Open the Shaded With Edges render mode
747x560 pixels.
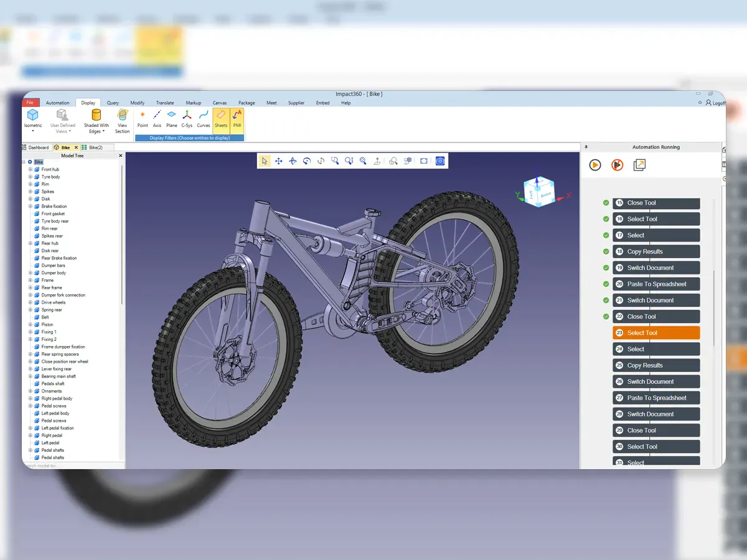pos(96,120)
